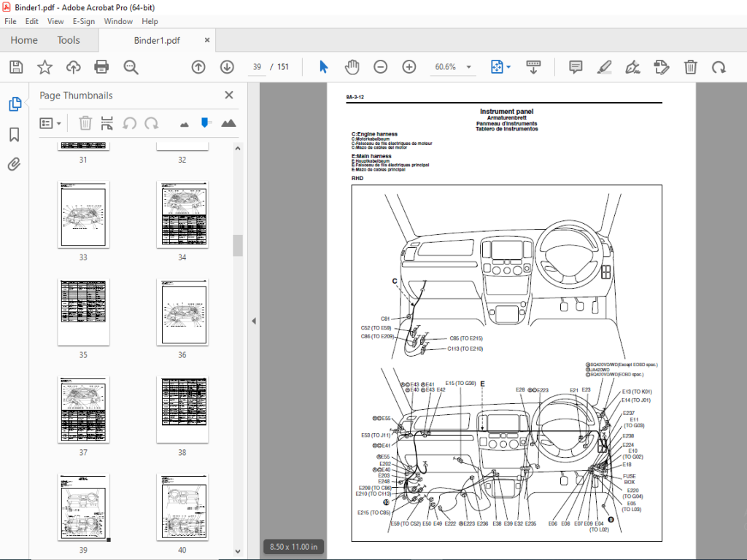Open the View menu
The width and height of the screenshot is (747, 560).
click(x=55, y=21)
